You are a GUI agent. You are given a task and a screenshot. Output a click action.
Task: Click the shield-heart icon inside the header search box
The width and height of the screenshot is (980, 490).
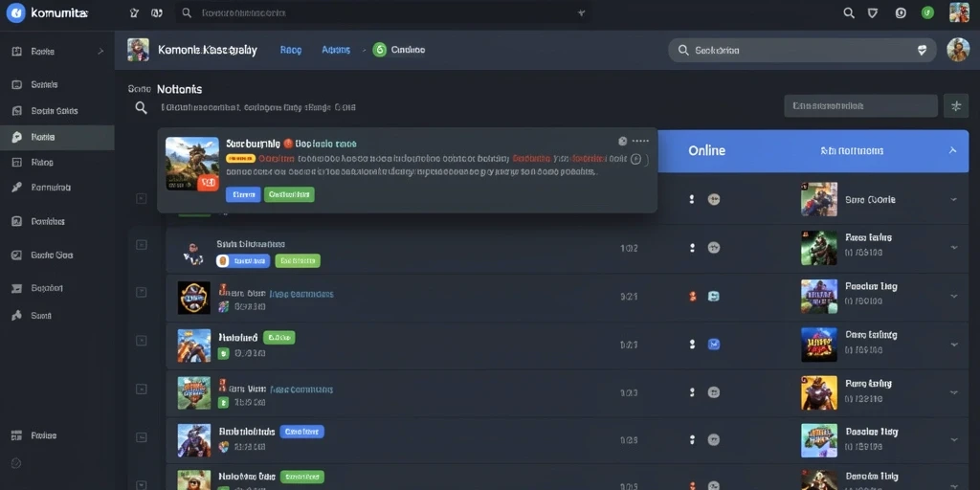click(922, 51)
